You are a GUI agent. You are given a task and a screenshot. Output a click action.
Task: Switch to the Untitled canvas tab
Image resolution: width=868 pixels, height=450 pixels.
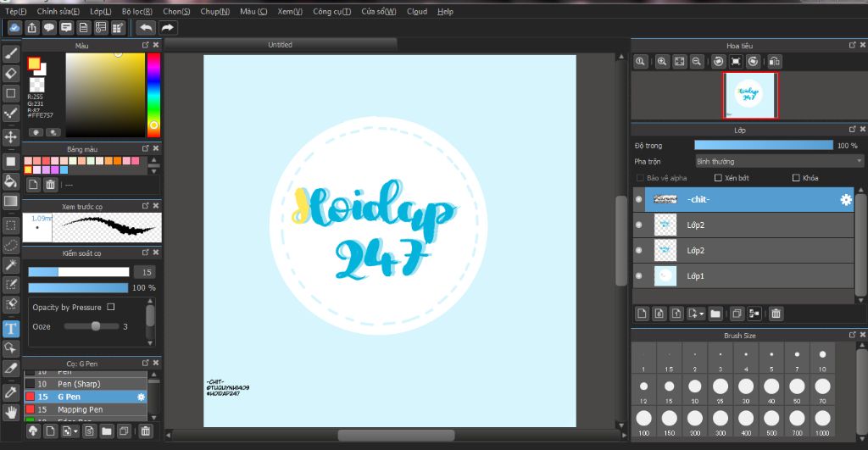280,44
